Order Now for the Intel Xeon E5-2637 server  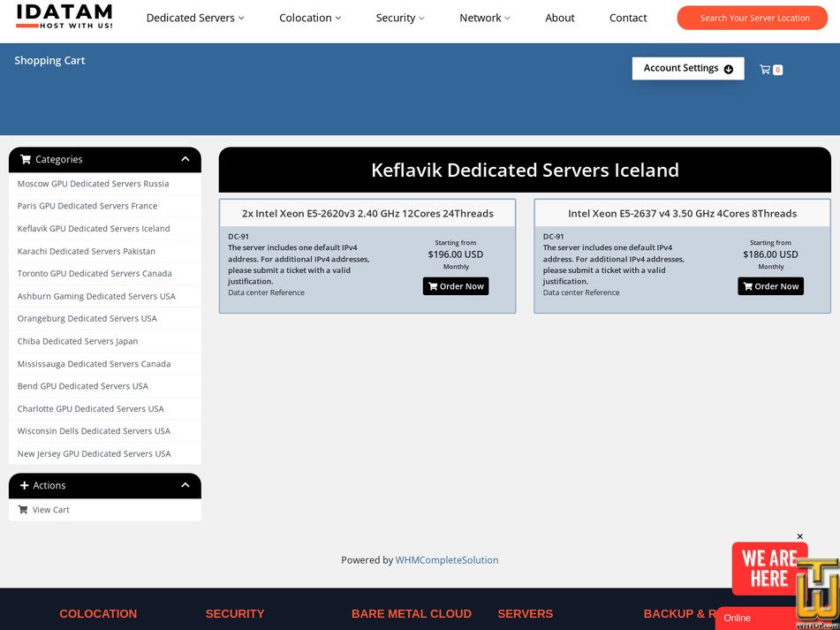pyautogui.click(x=770, y=285)
